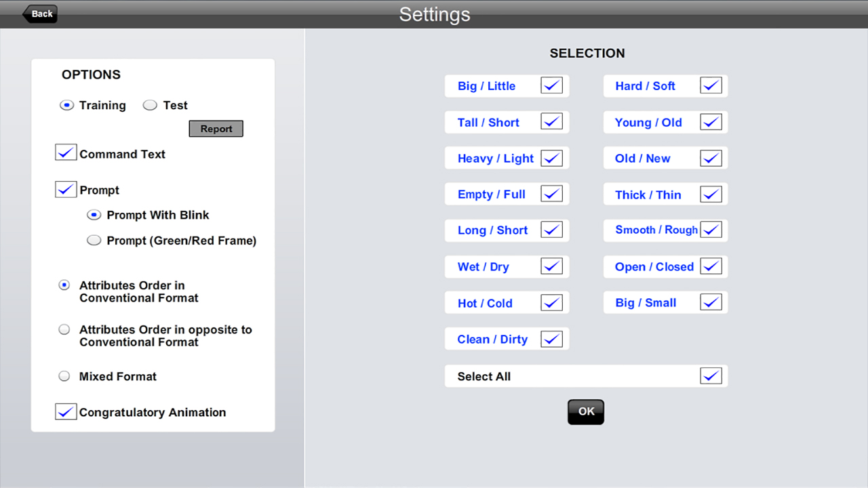
Task: Toggle the Smooth / Rough checkbox
Action: [711, 230]
